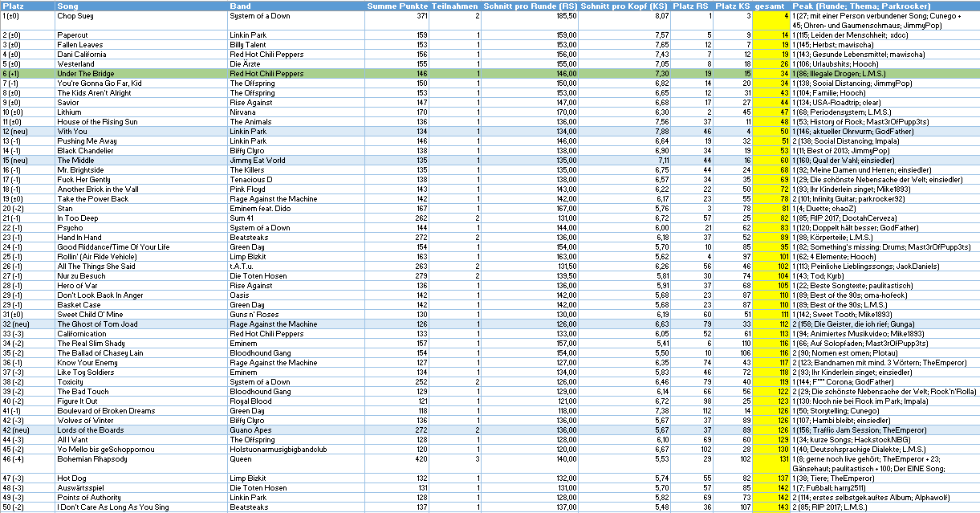Click the Schnitt pro Kopf (KS) header
Viewport: 980px width, 513px height.
(624, 6)
